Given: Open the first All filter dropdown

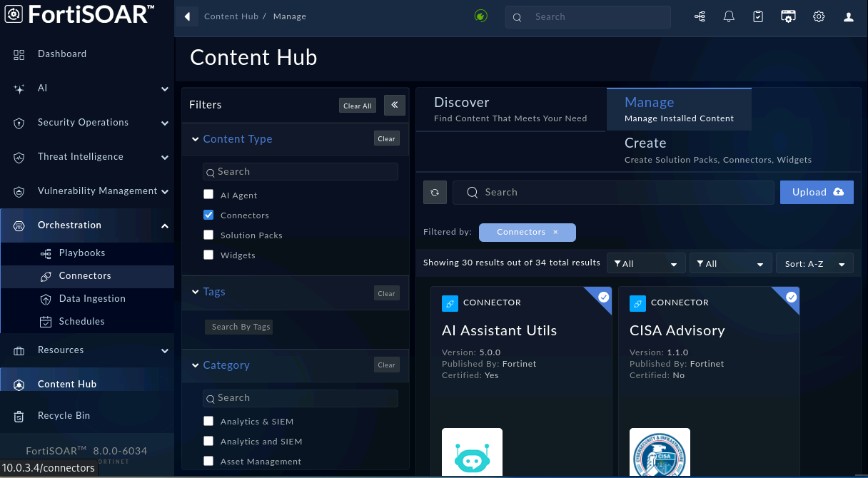Looking at the screenshot, I should coord(646,263).
